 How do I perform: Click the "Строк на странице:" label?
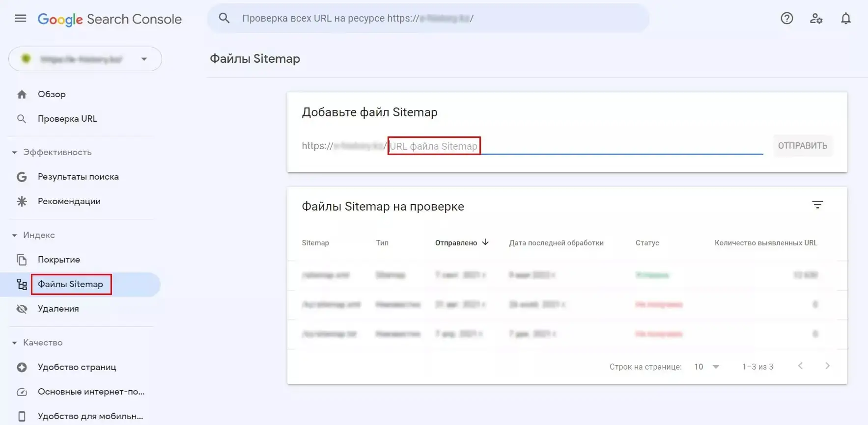[645, 367]
